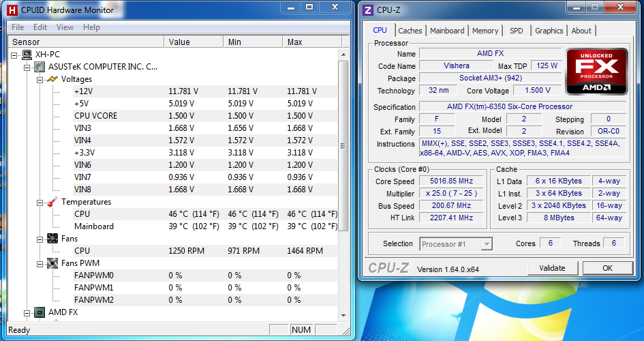Switch to the Mainboard tab
Image resolution: width=644 pixels, height=341 pixels.
click(x=447, y=31)
